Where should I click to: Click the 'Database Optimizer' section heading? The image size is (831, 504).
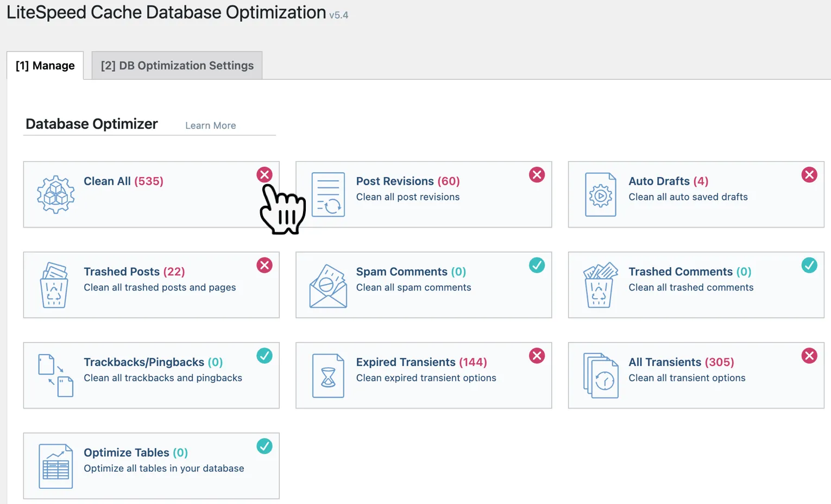(92, 124)
